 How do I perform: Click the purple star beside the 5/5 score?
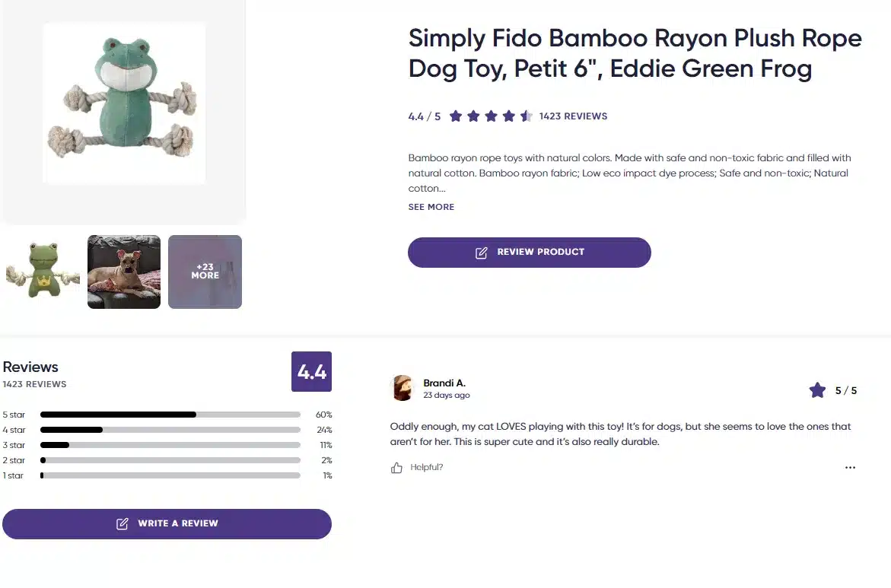817,389
